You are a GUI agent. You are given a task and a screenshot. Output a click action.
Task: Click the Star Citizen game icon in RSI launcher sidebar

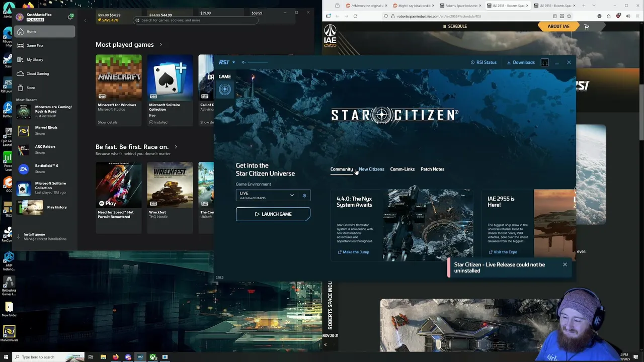coord(225,89)
